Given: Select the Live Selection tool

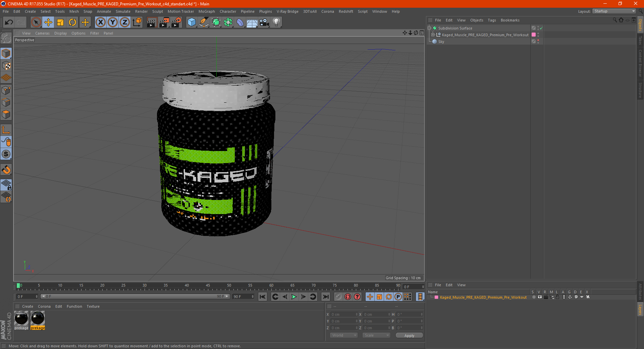Looking at the screenshot, I should click(36, 22).
